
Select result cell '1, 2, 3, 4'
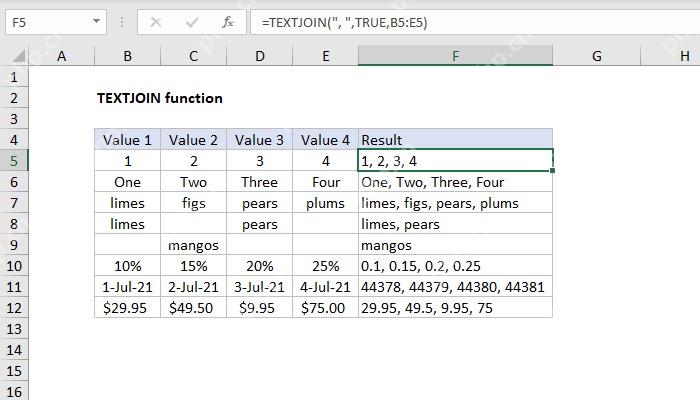click(x=455, y=161)
